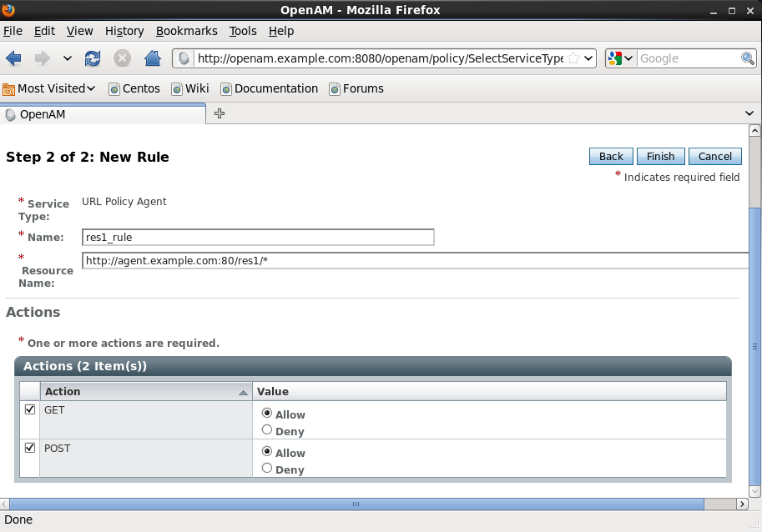The width and height of the screenshot is (762, 532).
Task: Open the File menu
Action: 13,31
